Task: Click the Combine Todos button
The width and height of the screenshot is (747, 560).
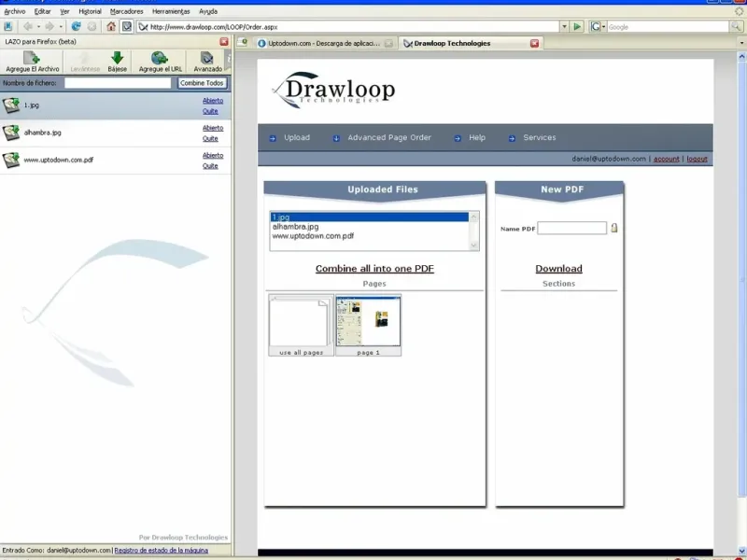Action: [x=202, y=83]
